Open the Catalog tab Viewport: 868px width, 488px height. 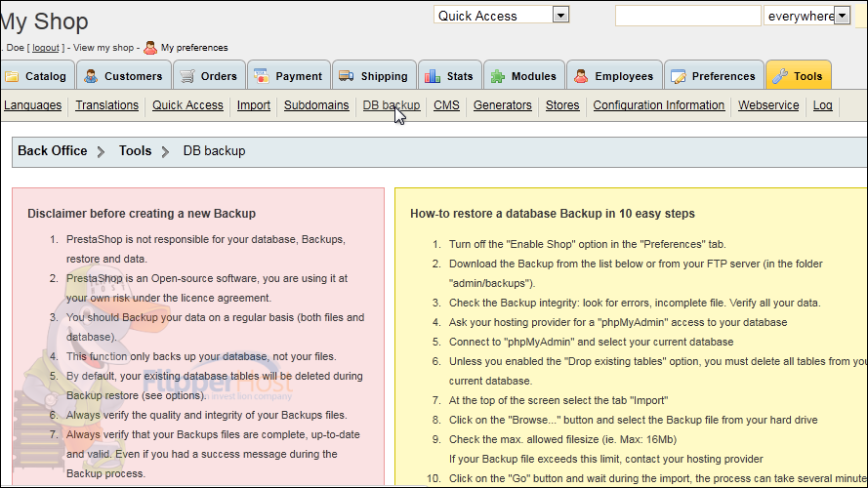pos(36,75)
